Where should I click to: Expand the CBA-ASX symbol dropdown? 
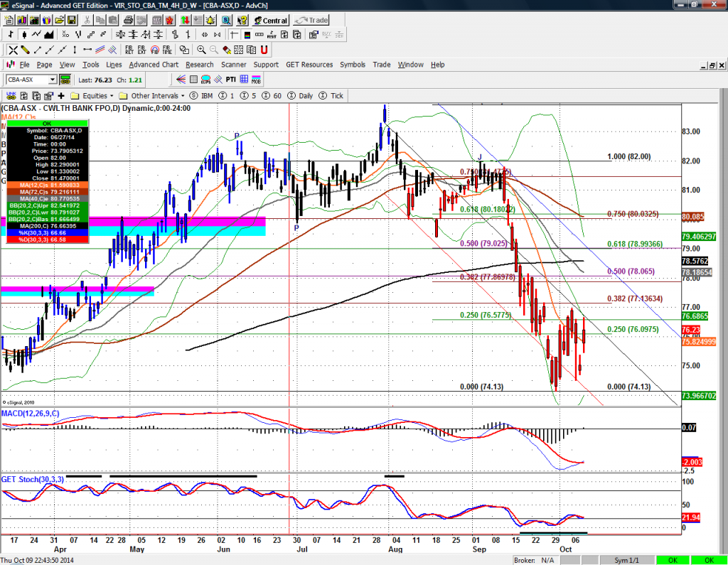tap(52, 80)
